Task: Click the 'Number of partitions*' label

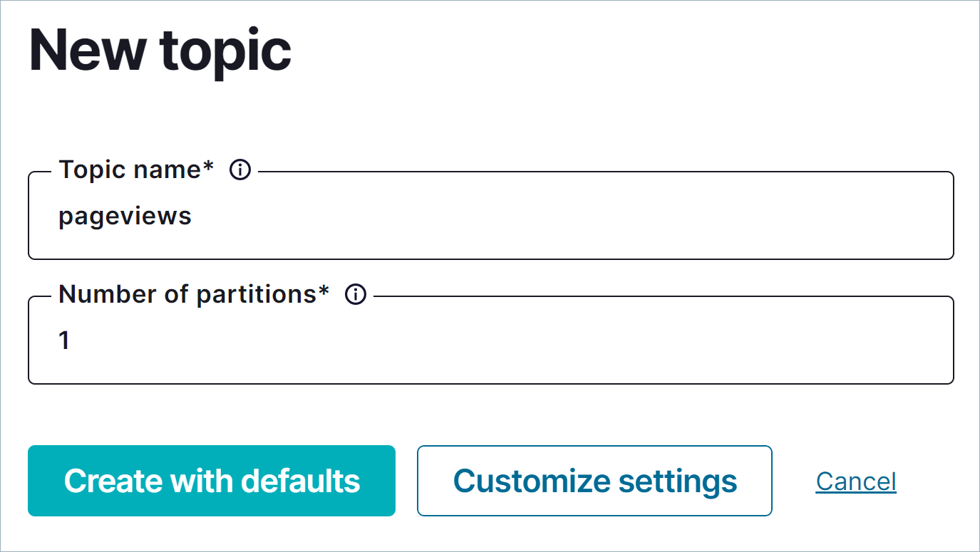Action: coord(194,295)
